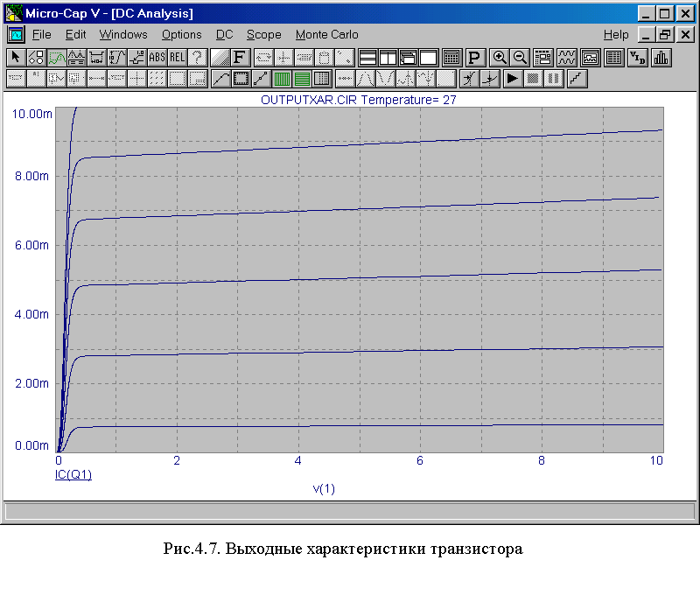Open VID state variables editor
700x602 pixels.
[638, 58]
